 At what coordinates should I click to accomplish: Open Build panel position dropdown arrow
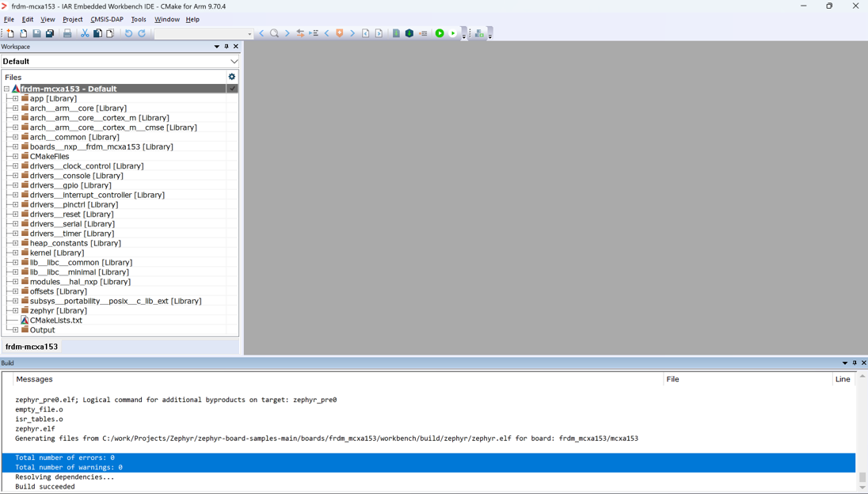pos(845,363)
